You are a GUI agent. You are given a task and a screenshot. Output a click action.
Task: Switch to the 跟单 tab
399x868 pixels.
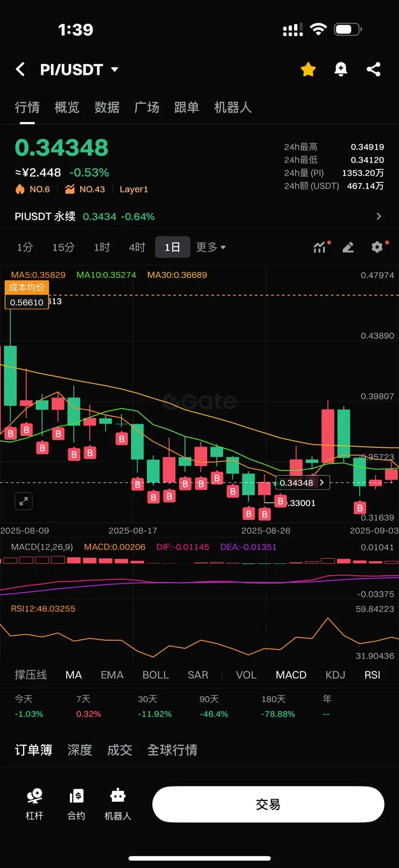186,107
